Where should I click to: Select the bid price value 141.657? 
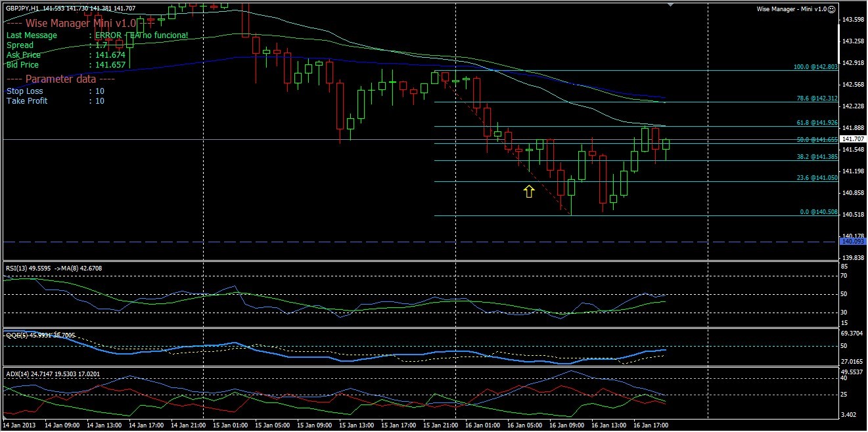110,65
